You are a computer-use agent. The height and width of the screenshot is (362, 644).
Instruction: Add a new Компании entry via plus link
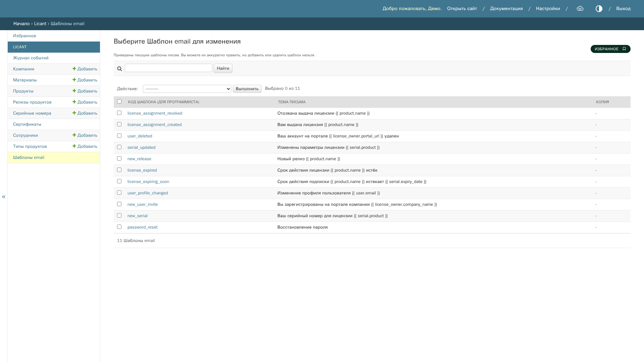[85, 69]
